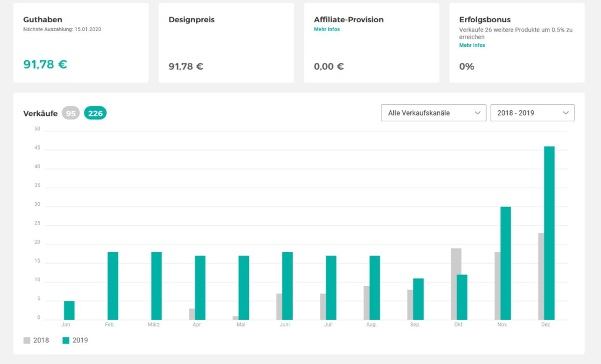Click the teal 226 sales badge

point(95,113)
